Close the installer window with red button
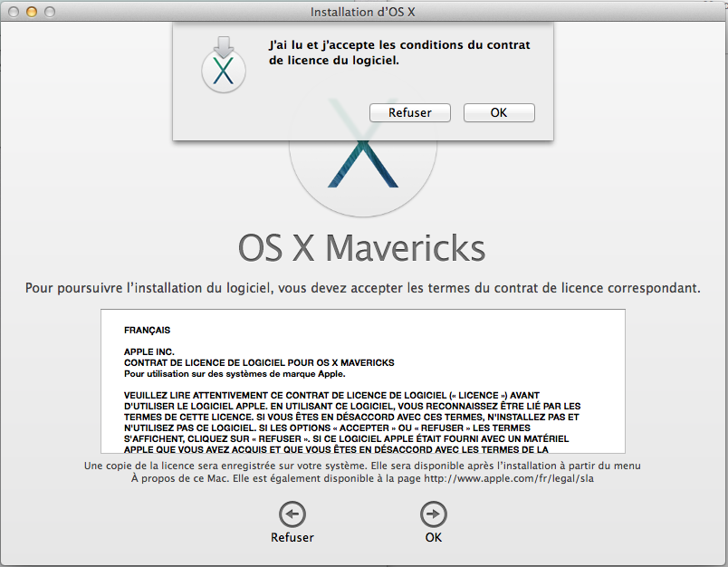728x567 pixels. [14, 13]
